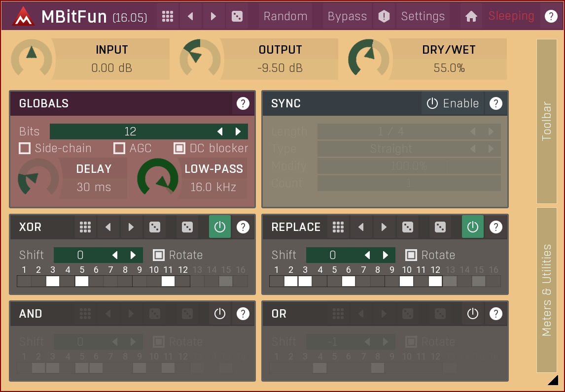This screenshot has height=392, width=565.
Task: Decrease the Bits value with the left arrow
Action: [220, 131]
